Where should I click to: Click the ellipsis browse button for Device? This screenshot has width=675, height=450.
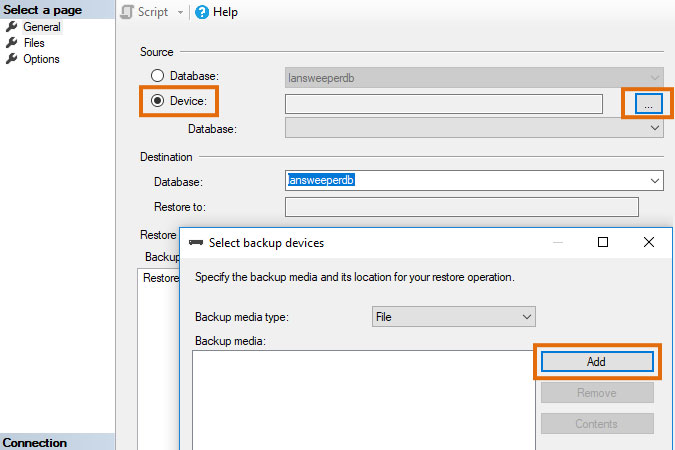pos(648,104)
